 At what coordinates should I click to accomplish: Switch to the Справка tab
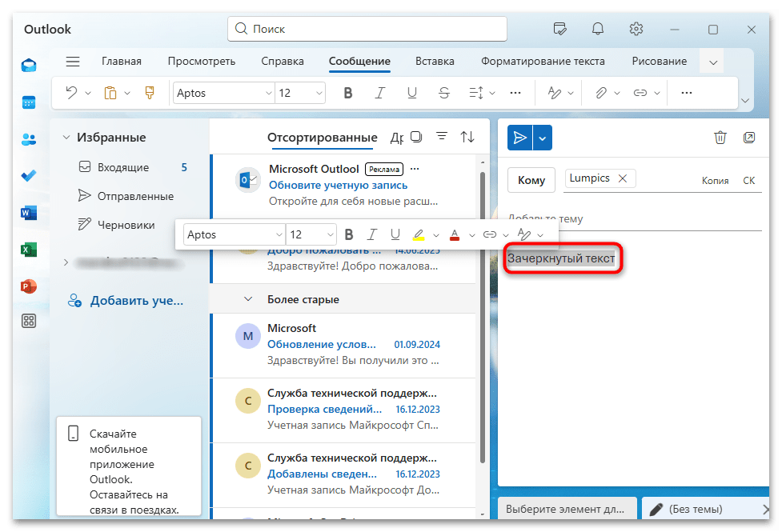[x=283, y=62]
